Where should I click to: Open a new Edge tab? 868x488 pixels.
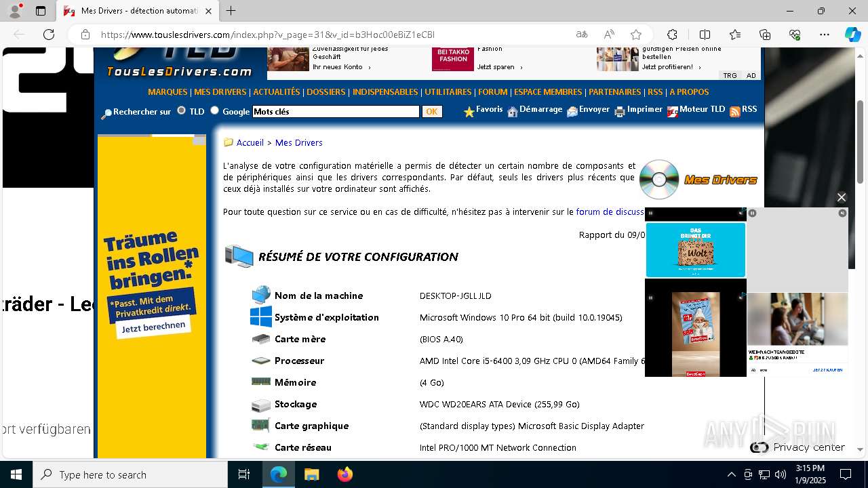click(231, 11)
